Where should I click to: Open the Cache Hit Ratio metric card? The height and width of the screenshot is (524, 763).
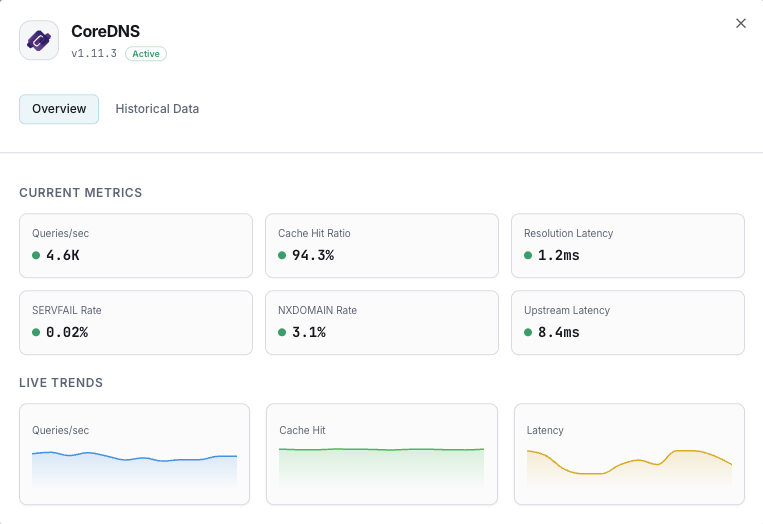pyautogui.click(x=381, y=245)
